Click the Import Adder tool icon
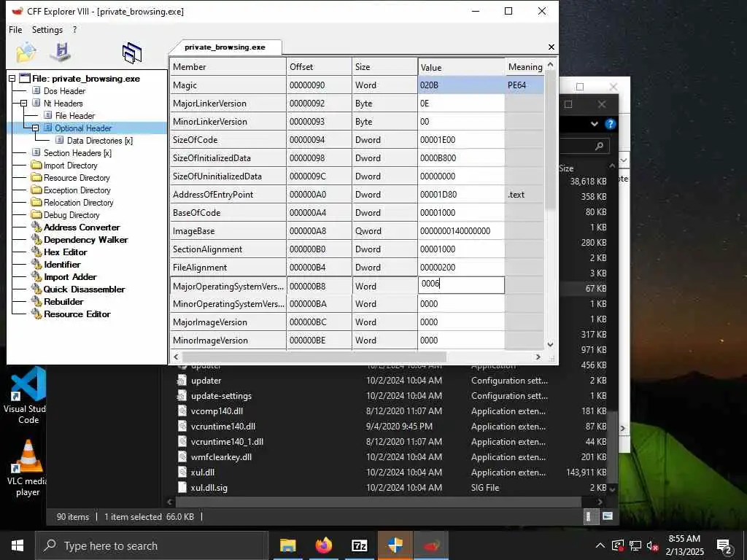 click(36, 276)
